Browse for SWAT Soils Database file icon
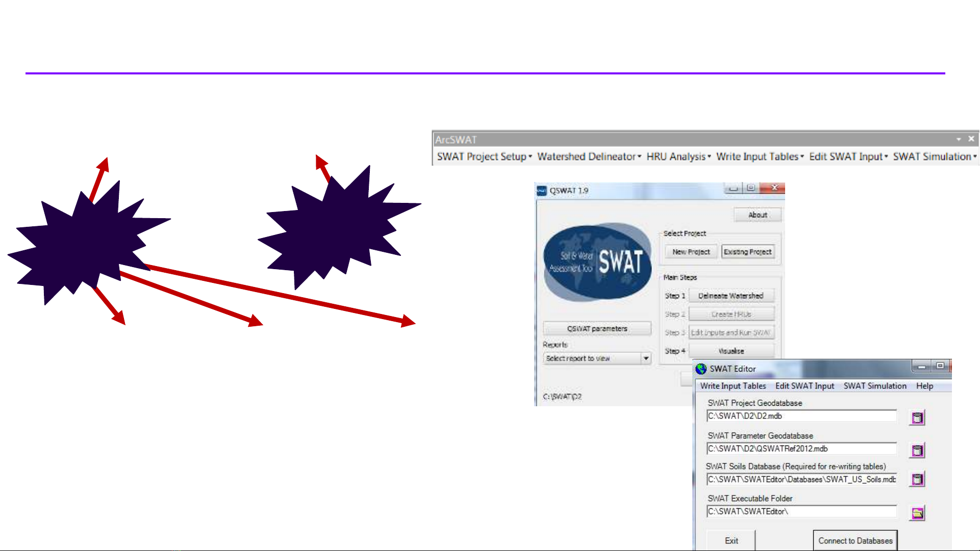980x551 pixels. [x=917, y=479]
